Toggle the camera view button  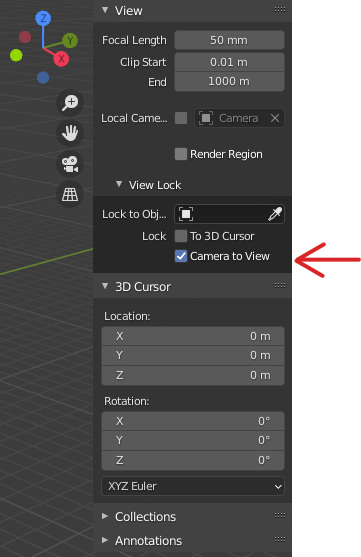70,164
